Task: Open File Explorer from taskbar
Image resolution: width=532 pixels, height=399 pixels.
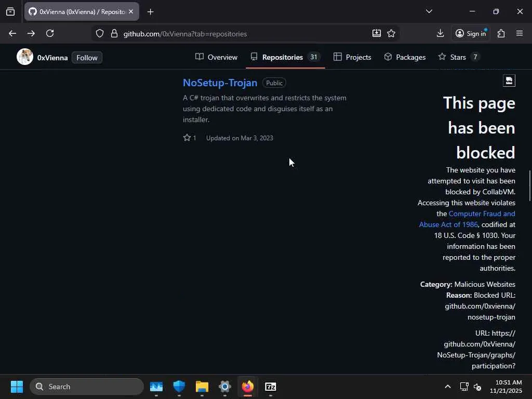Action: [x=202, y=387]
